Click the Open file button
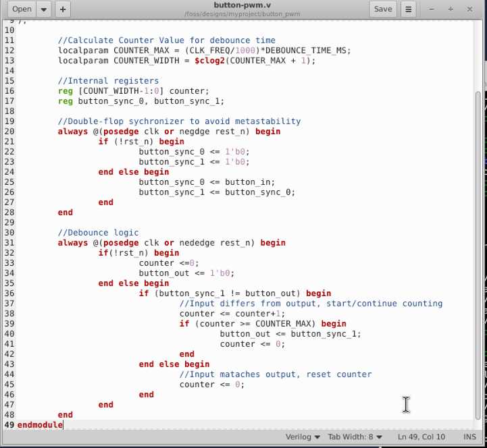The height and width of the screenshot is (448, 487). click(22, 9)
